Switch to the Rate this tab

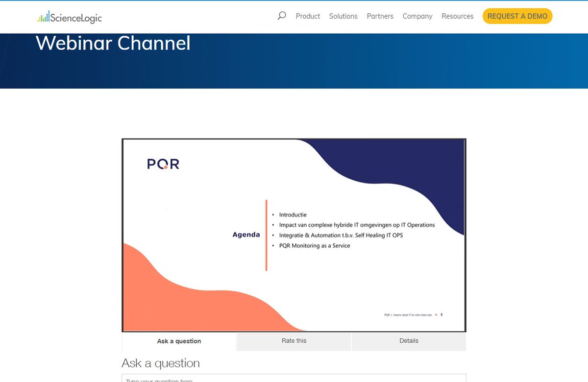click(294, 341)
